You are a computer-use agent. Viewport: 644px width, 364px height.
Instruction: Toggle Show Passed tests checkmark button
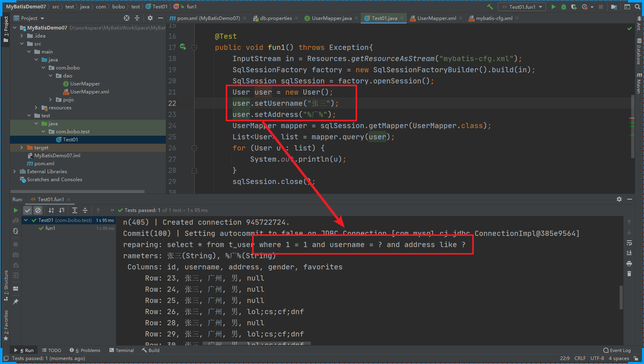[x=28, y=210]
